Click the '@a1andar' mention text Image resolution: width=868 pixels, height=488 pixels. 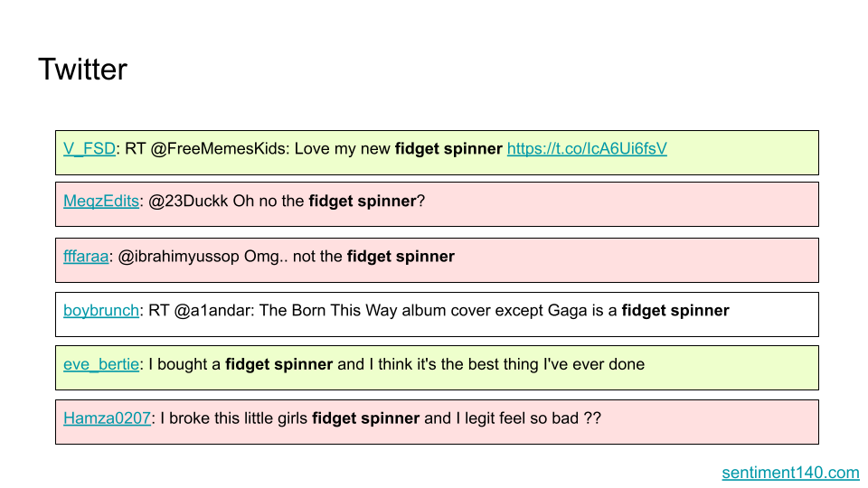point(214,310)
